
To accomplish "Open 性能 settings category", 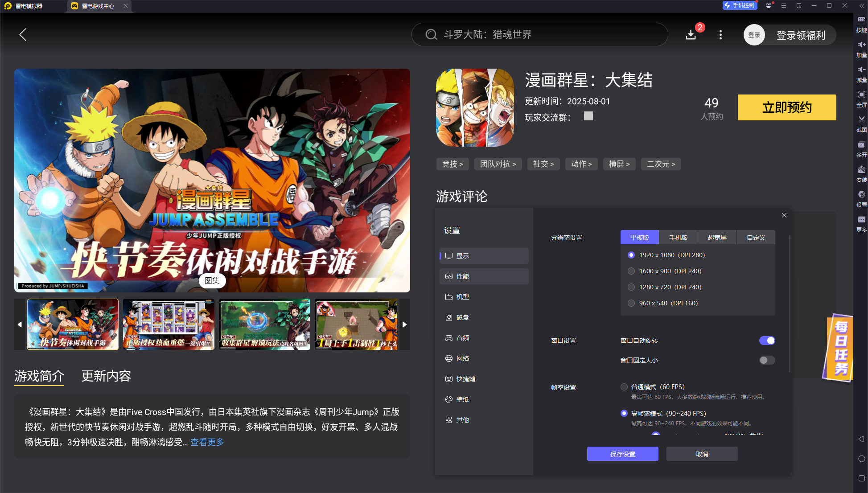I will coord(484,276).
